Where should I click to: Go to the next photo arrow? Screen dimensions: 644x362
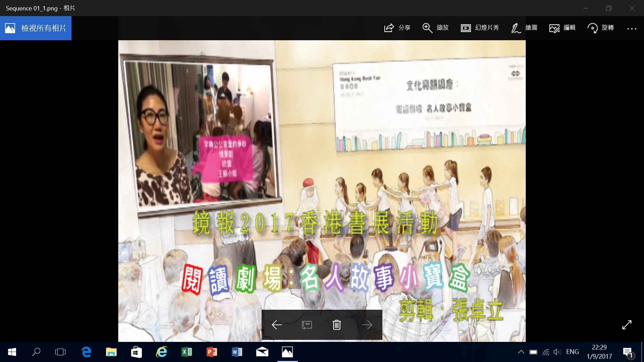[x=367, y=325]
